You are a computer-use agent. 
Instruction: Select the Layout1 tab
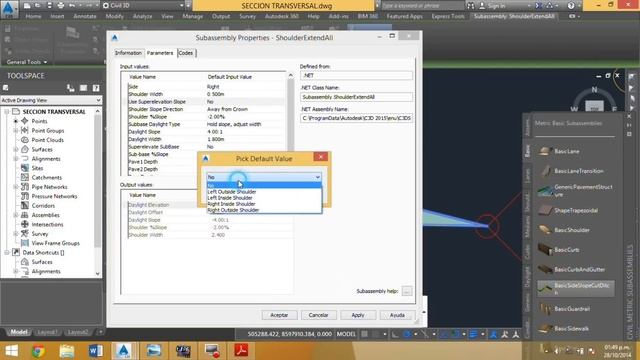pyautogui.click(x=47, y=332)
